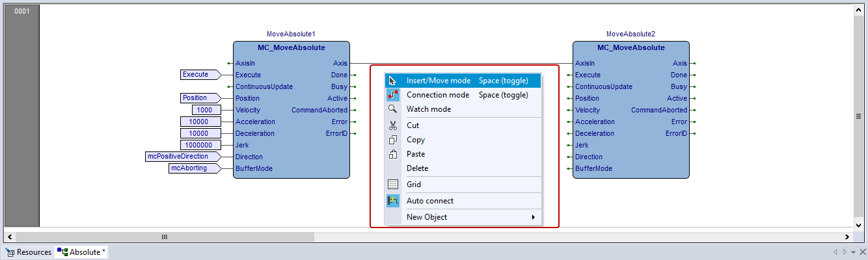Click the Cut scissors icon
The image size is (868, 260).
pos(392,125)
